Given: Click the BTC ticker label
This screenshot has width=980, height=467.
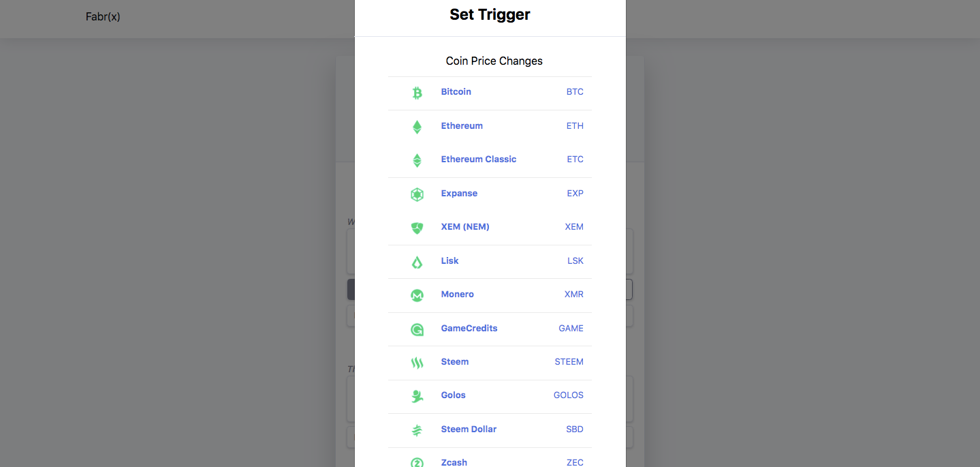Looking at the screenshot, I should (x=575, y=91).
